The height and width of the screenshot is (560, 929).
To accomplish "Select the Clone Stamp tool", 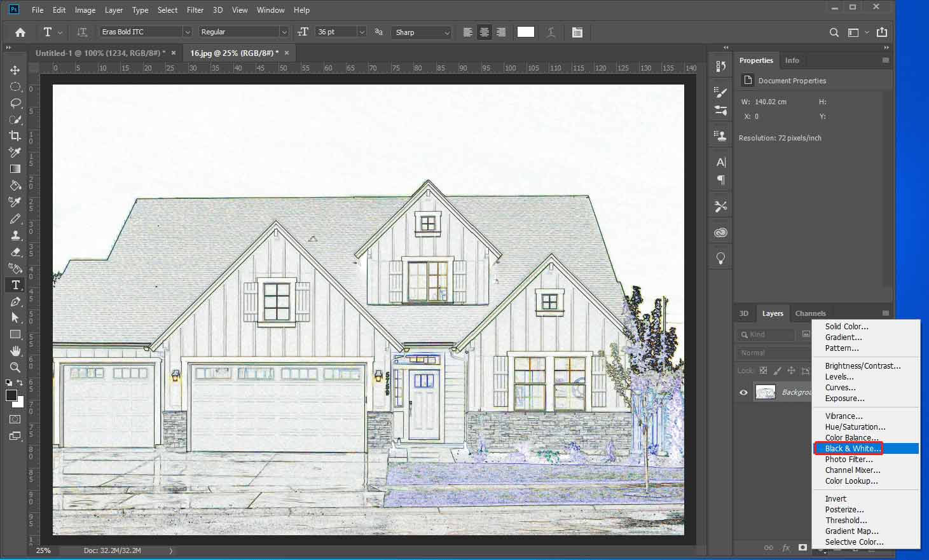I will click(x=15, y=235).
